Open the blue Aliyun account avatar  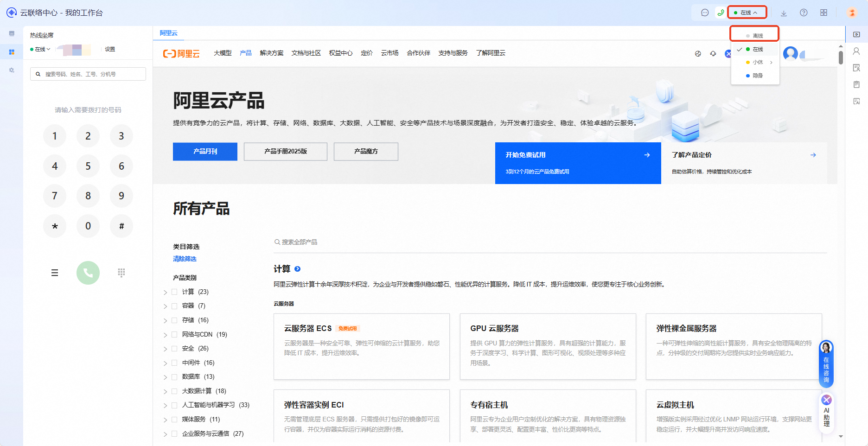pos(791,54)
